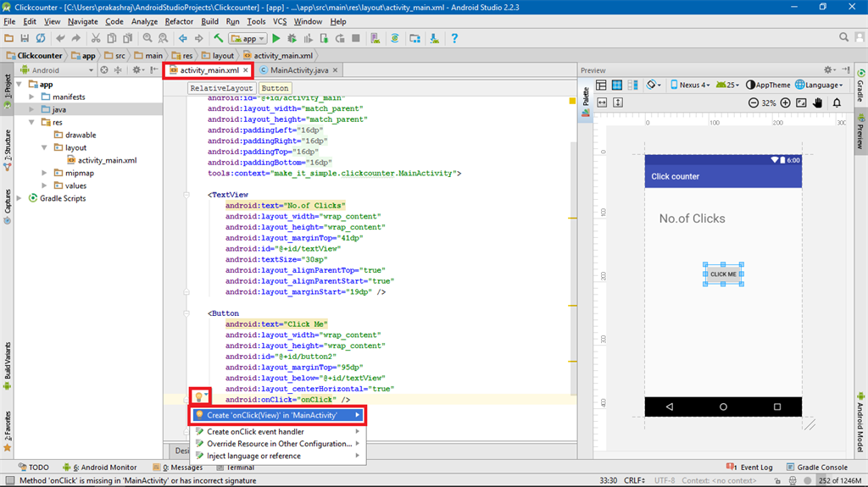
Task: Switch to the MainActivity.java tab
Action: [x=298, y=70]
